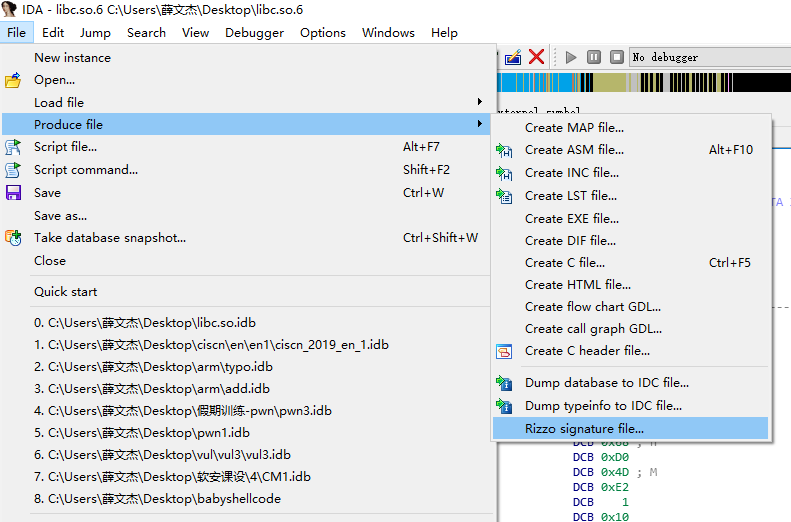Viewport: 791px width, 522px height.
Task: Select Create ASM file...
Action: (x=630, y=150)
